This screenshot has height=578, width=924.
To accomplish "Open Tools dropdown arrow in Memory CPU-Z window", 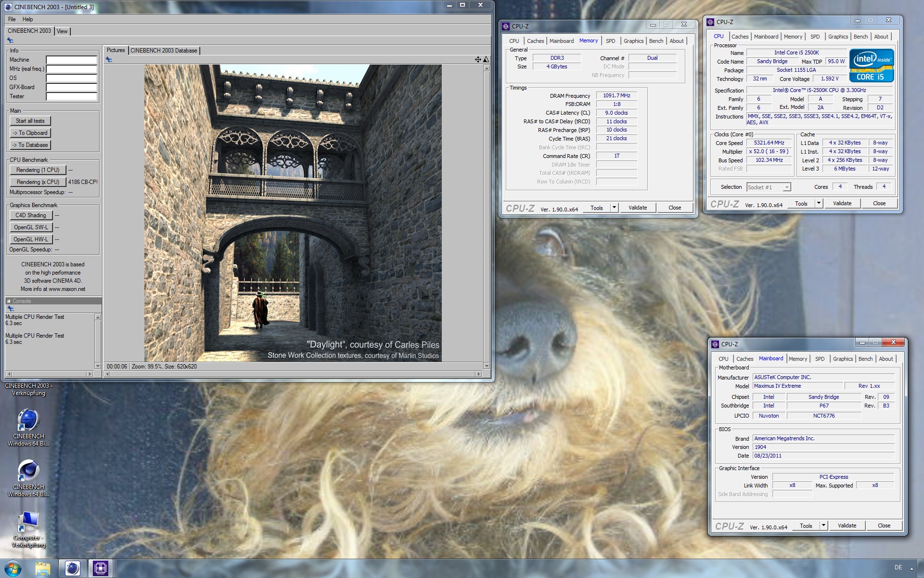I will (614, 208).
